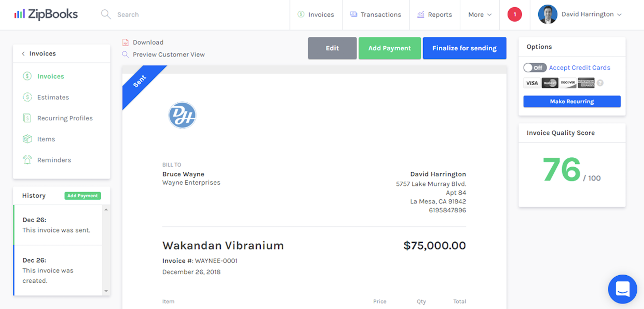Expand the More menu dropdown

tap(479, 15)
